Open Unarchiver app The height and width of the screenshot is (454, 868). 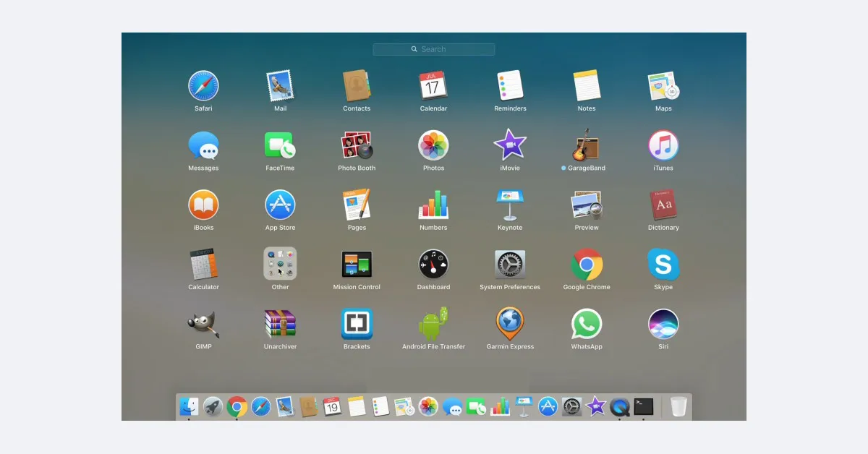(x=280, y=324)
